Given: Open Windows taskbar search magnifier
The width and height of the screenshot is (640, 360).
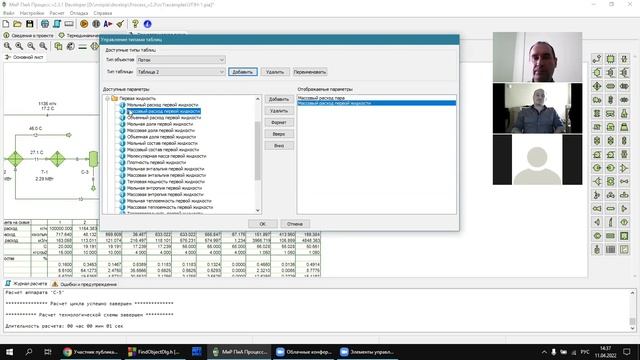Looking at the screenshot, I should click(29, 352).
